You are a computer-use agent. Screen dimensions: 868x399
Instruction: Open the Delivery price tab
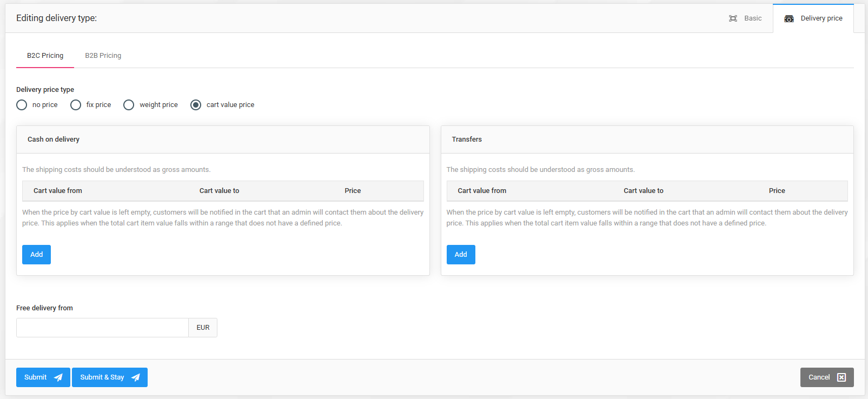click(x=813, y=18)
